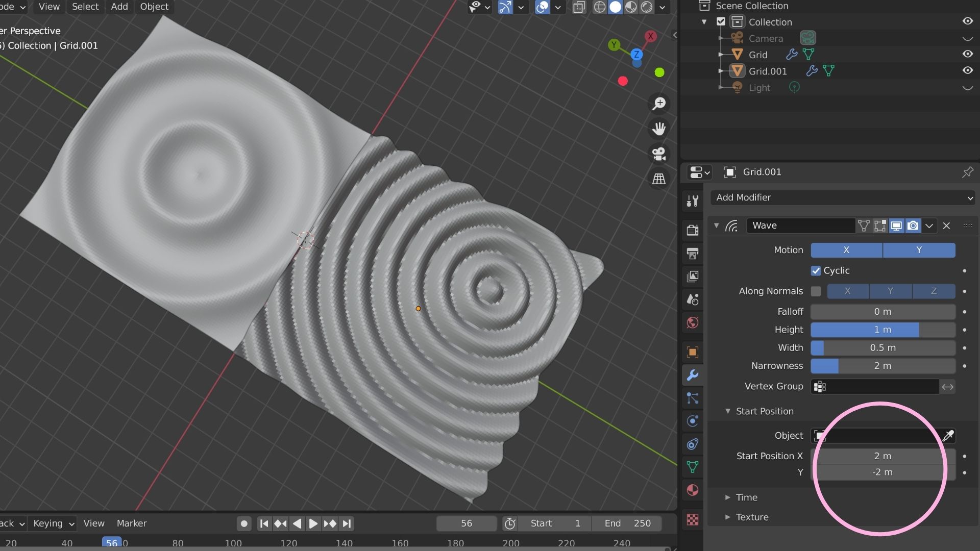Screen dimensions: 980x551
Task: Play the animation forward
Action: [x=313, y=523]
